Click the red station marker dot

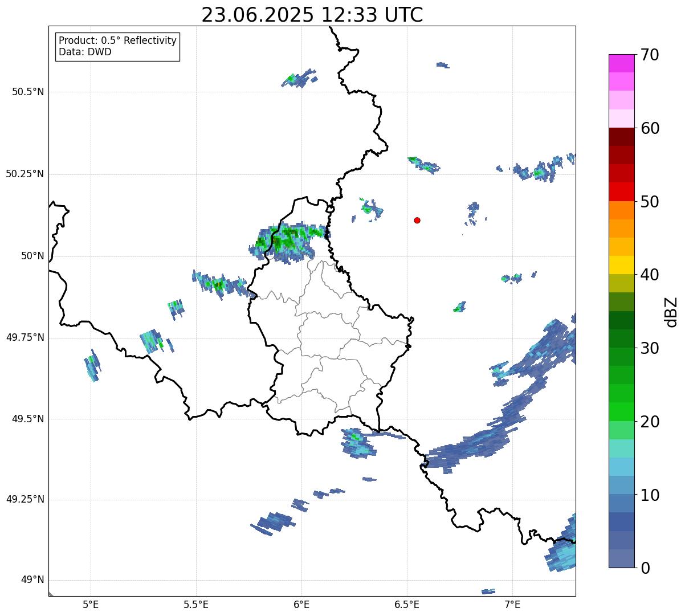(417, 220)
